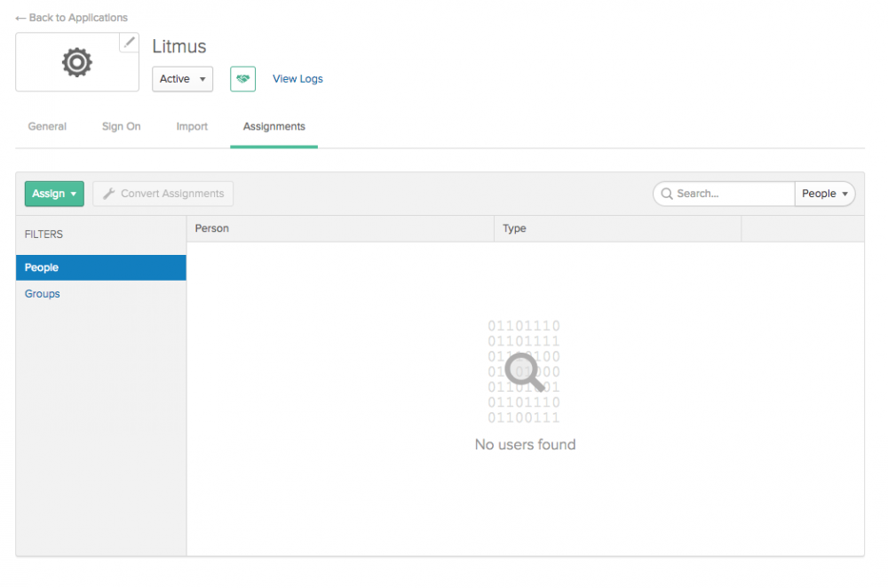888x588 pixels.
Task: Select the Groups filter
Action: point(43,294)
